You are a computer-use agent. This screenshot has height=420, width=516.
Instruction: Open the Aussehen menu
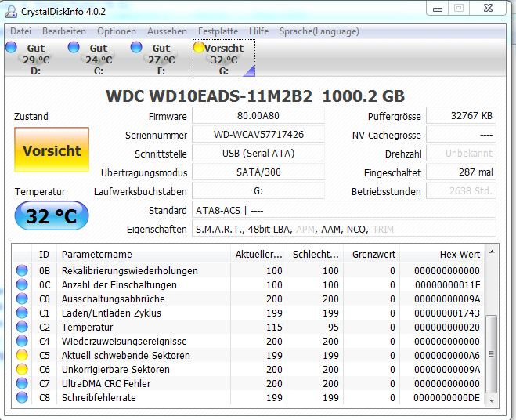[x=167, y=31]
